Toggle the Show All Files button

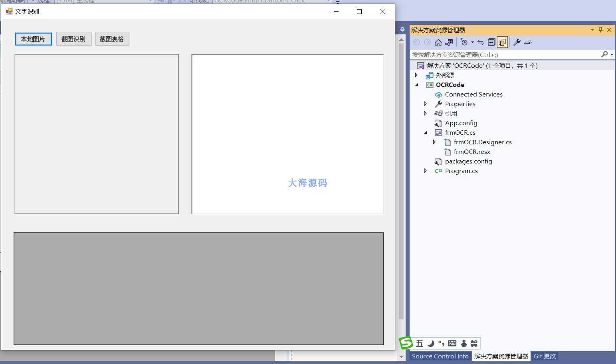tap(502, 42)
